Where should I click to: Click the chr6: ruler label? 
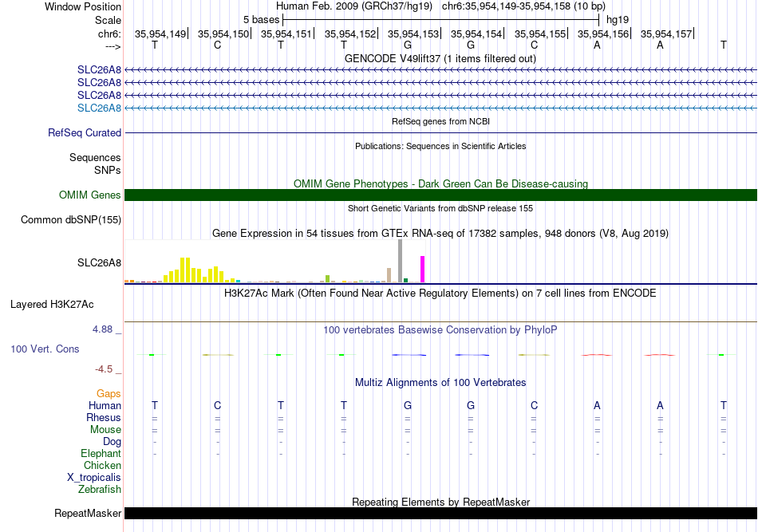pos(110,33)
